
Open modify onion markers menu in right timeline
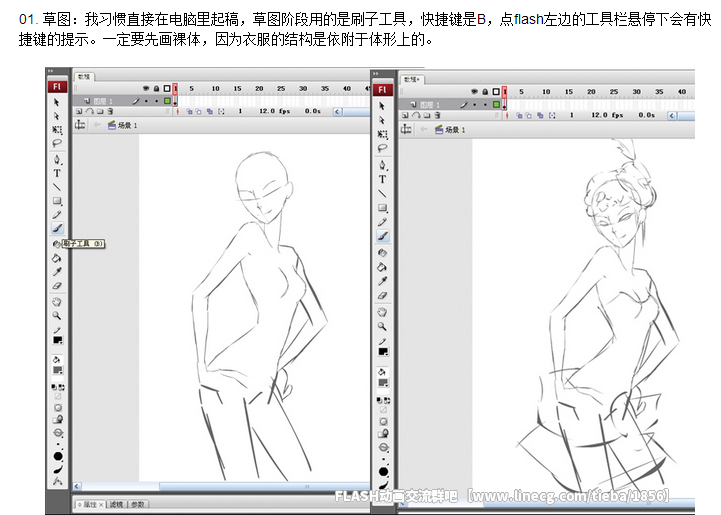[x=552, y=115]
